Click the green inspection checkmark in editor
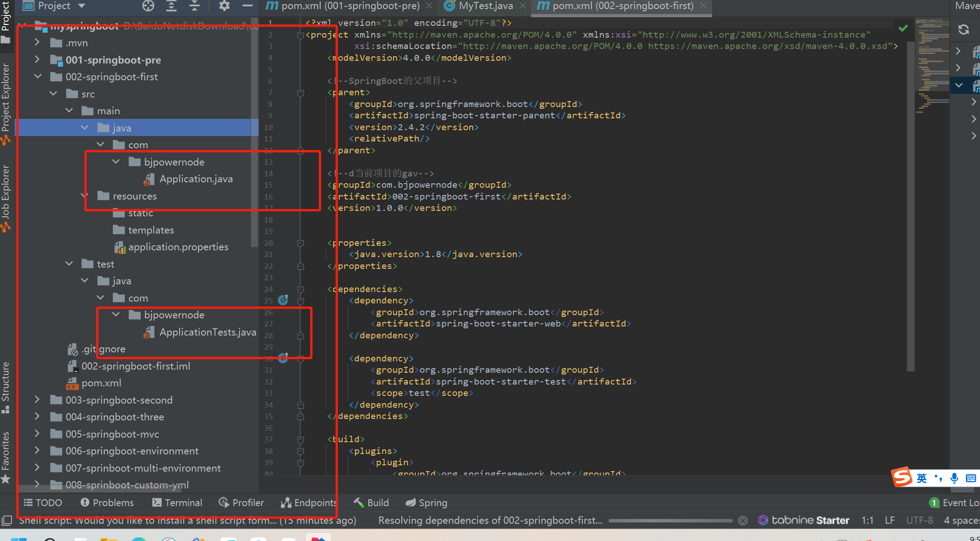Image resolution: width=980 pixels, height=541 pixels. (903, 29)
